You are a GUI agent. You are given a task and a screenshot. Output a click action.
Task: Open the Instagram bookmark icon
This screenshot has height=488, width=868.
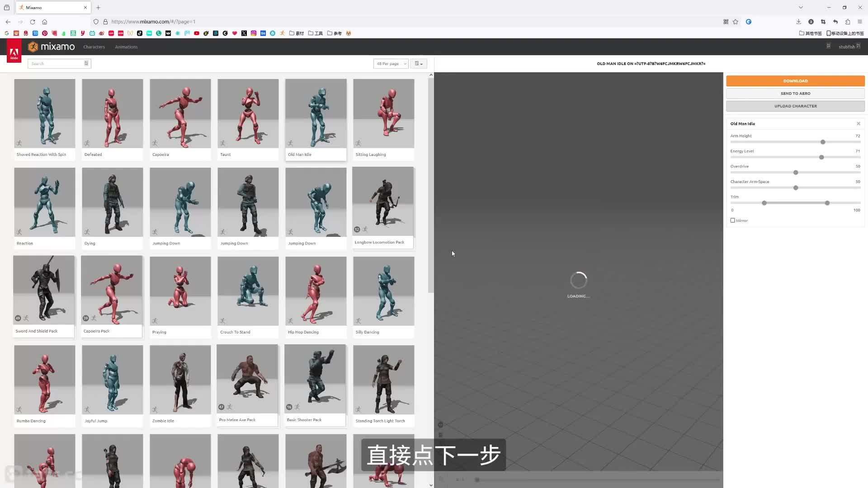point(254,33)
